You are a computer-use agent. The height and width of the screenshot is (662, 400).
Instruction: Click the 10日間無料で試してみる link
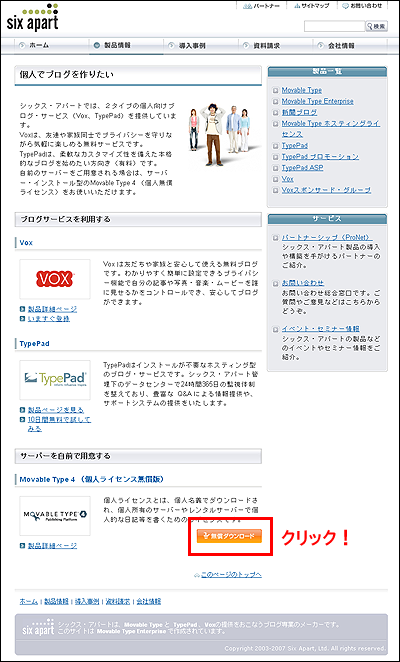click(x=59, y=424)
